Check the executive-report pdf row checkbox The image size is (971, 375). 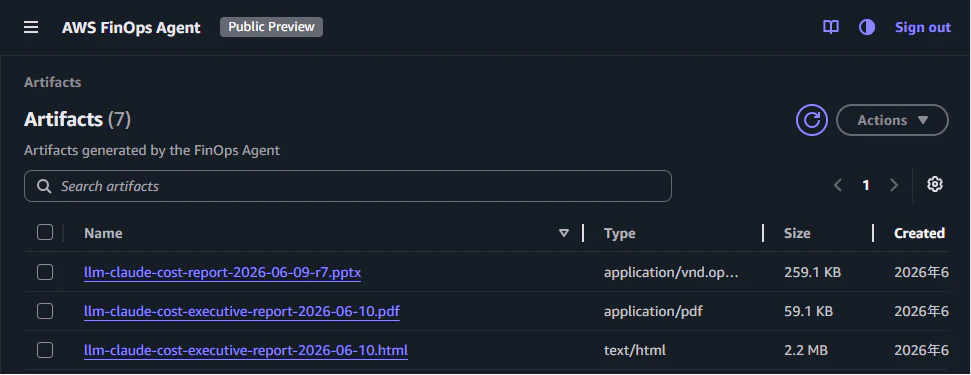(45, 311)
